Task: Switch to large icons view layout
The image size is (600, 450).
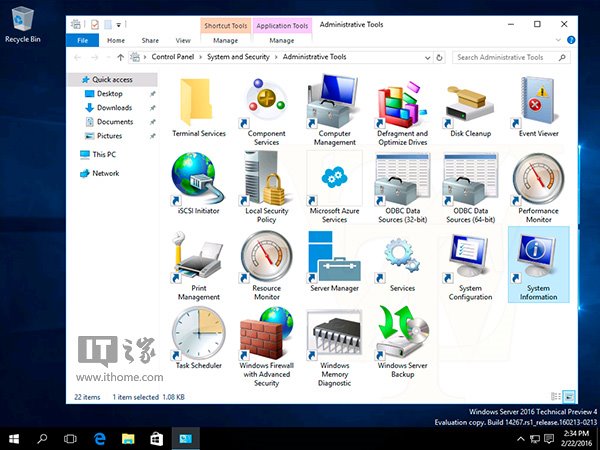Action: coord(569,396)
